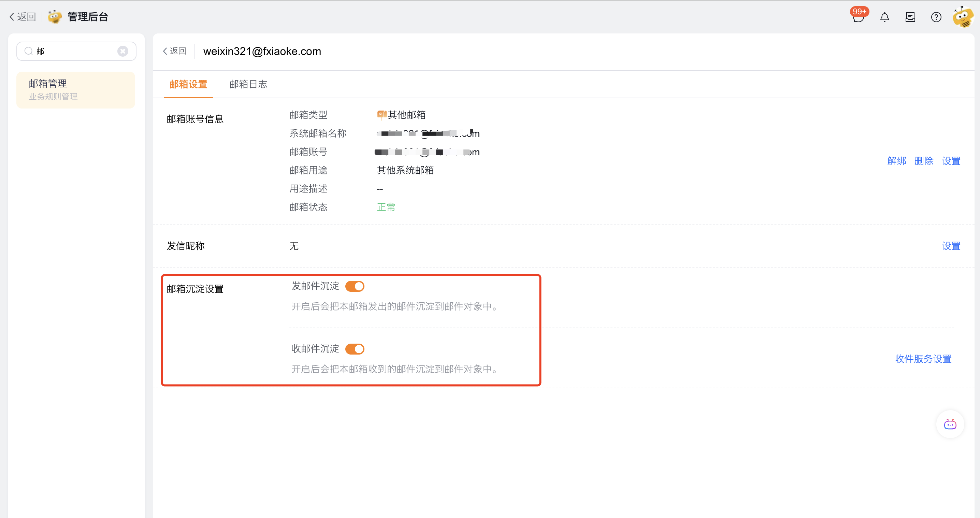Viewport: 980px width, 518px height.
Task: Open the chat messages icon with 99+ badge
Action: click(858, 17)
